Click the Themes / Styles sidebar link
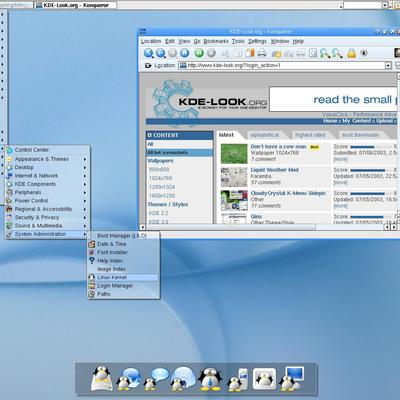This screenshot has height=400, width=400. tap(168, 204)
